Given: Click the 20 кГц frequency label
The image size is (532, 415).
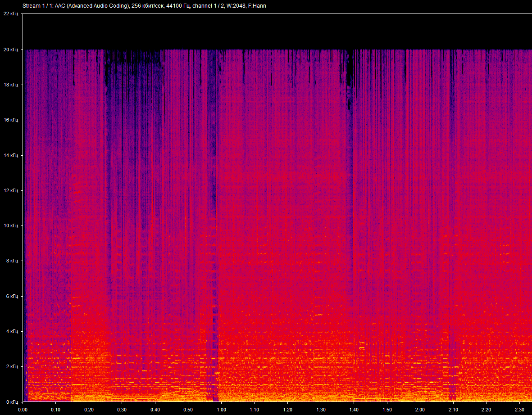Looking at the screenshot, I should pos(10,50).
